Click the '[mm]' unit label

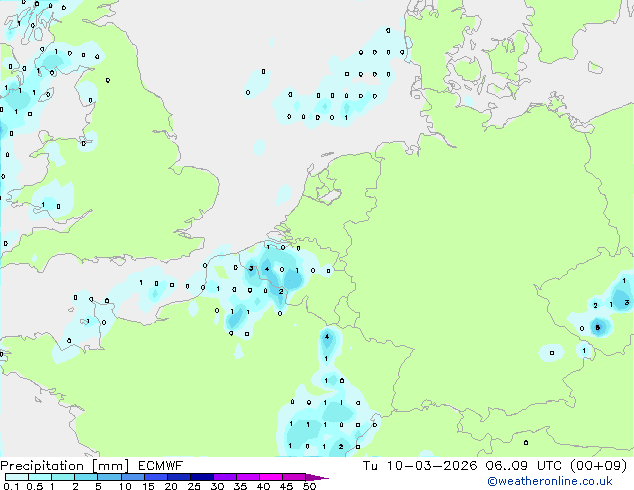(x=111, y=466)
